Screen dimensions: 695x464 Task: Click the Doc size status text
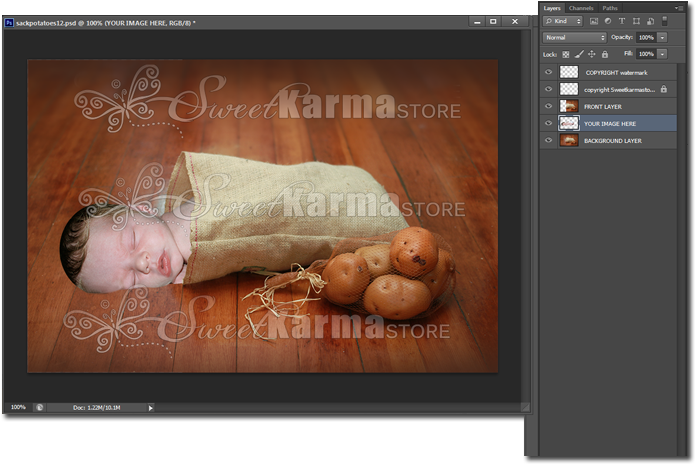pos(97,408)
